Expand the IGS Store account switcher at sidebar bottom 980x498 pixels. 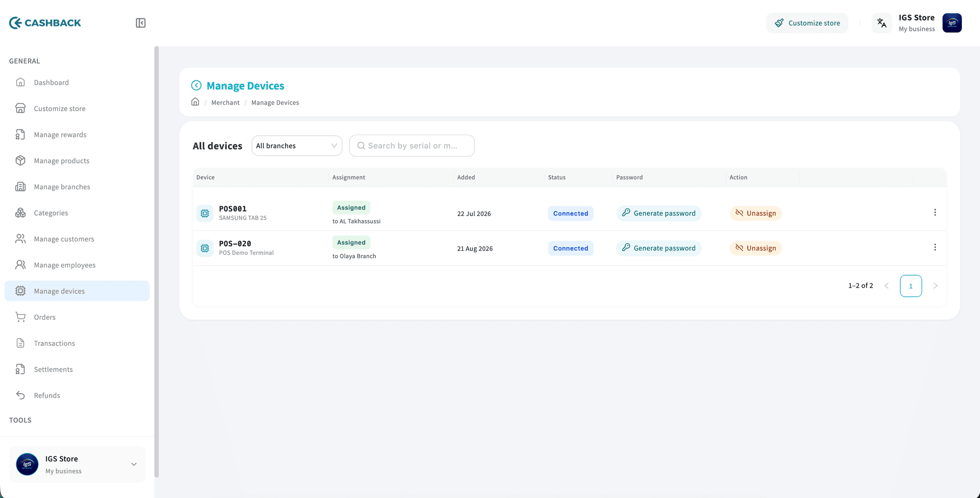(x=77, y=464)
